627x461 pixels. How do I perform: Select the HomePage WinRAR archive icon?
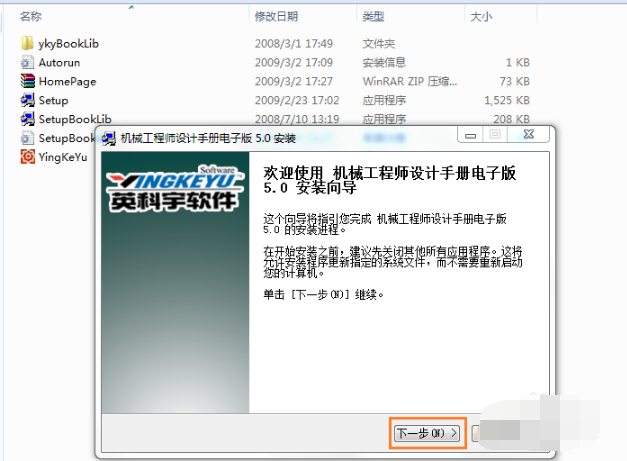[x=27, y=81]
